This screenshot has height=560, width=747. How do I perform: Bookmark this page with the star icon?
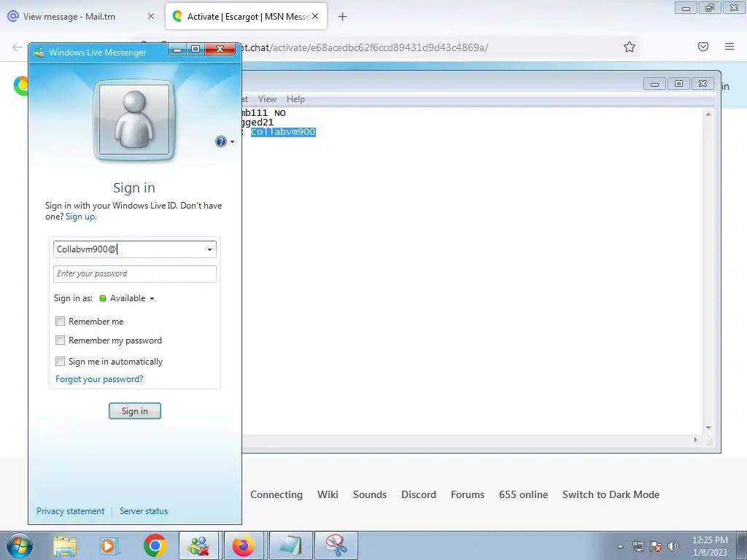tap(630, 47)
